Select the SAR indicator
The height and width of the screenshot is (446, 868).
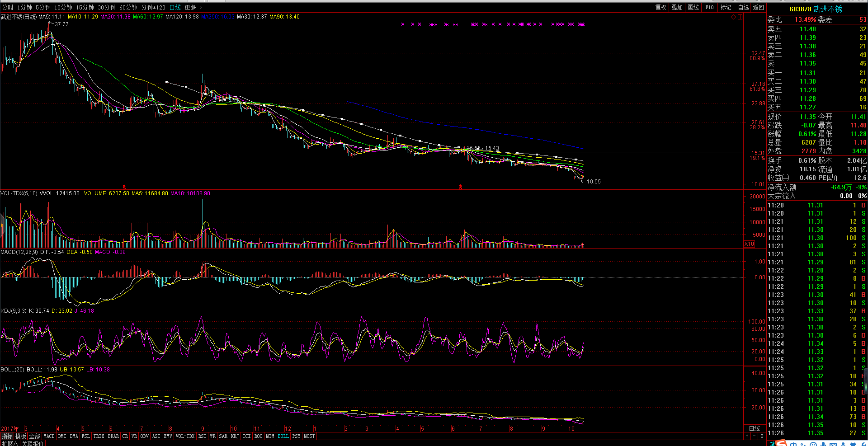(x=223, y=436)
